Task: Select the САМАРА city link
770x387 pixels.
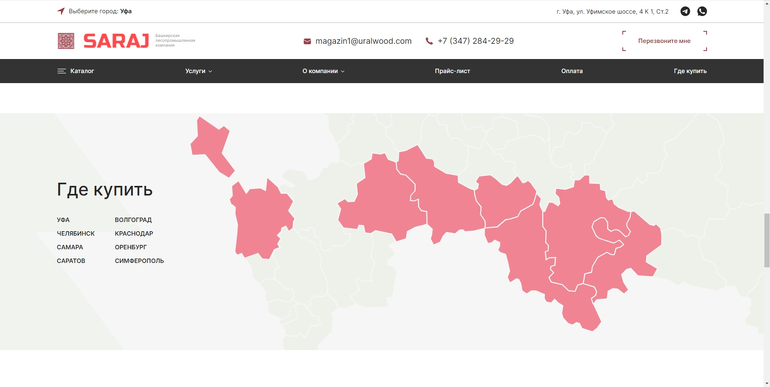Action: pos(70,248)
